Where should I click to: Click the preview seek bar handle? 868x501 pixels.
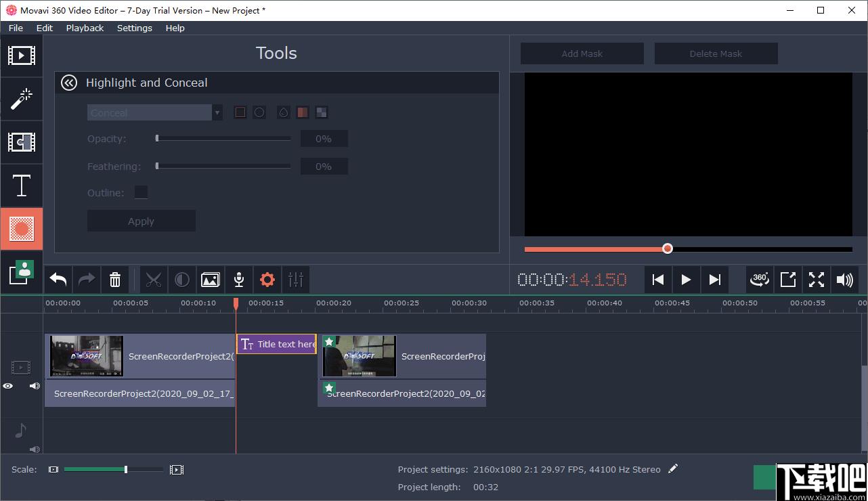coord(668,248)
